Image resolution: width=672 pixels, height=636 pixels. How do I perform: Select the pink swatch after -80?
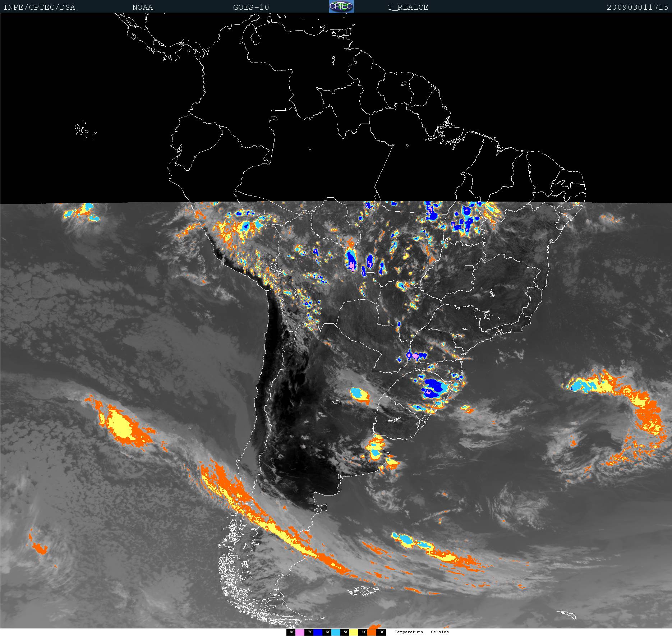pos(300,632)
